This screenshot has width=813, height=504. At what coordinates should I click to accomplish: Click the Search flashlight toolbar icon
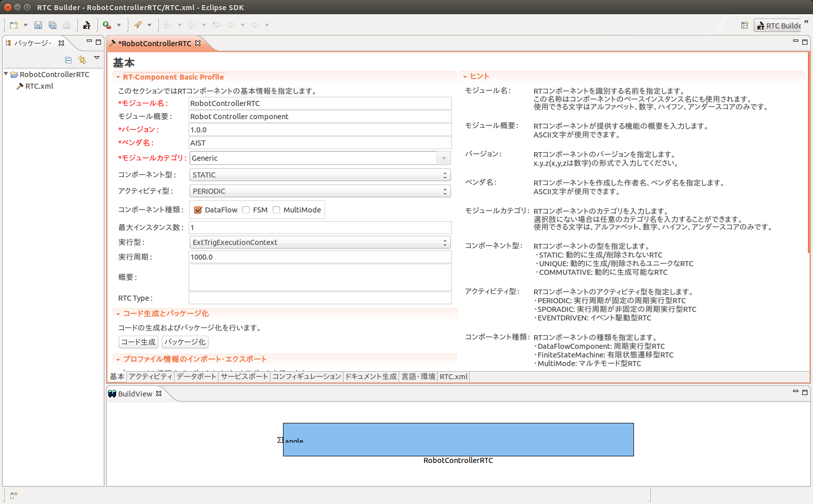pyautogui.click(x=137, y=25)
